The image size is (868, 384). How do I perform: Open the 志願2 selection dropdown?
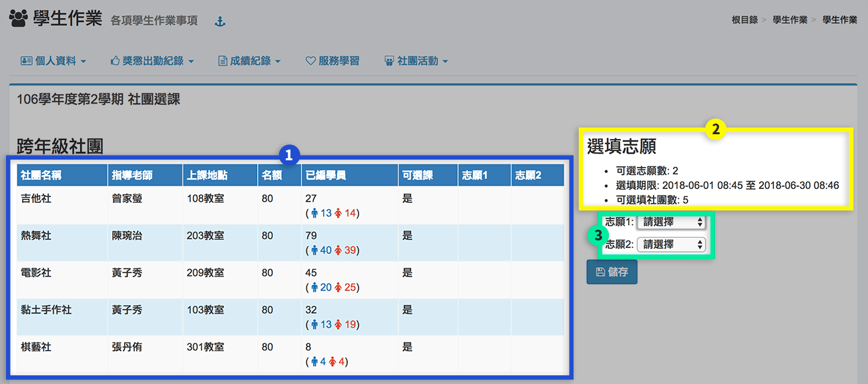671,244
